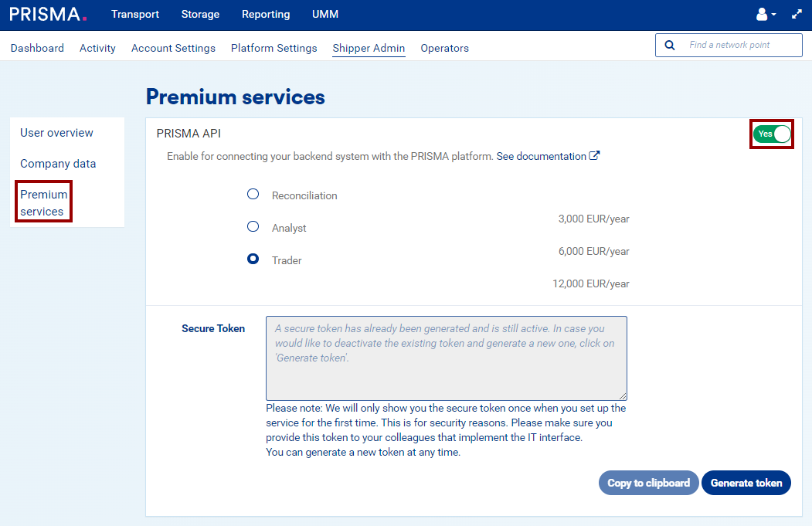Toggle the PRISMA API Yes switch
Image resolution: width=812 pixels, height=526 pixels.
pos(772,134)
